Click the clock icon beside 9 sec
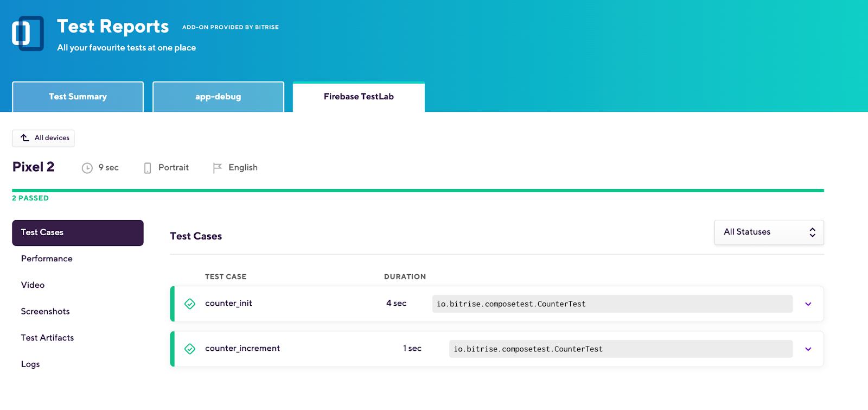 coord(87,168)
